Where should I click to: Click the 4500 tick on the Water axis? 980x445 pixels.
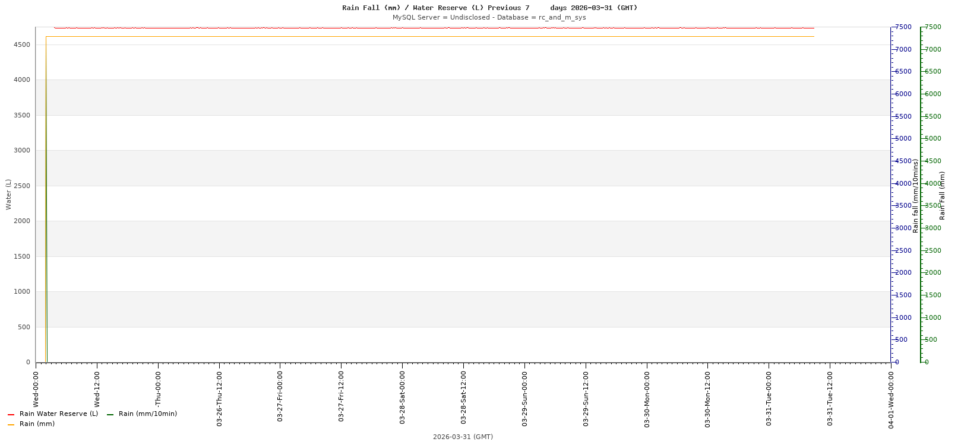click(x=22, y=45)
